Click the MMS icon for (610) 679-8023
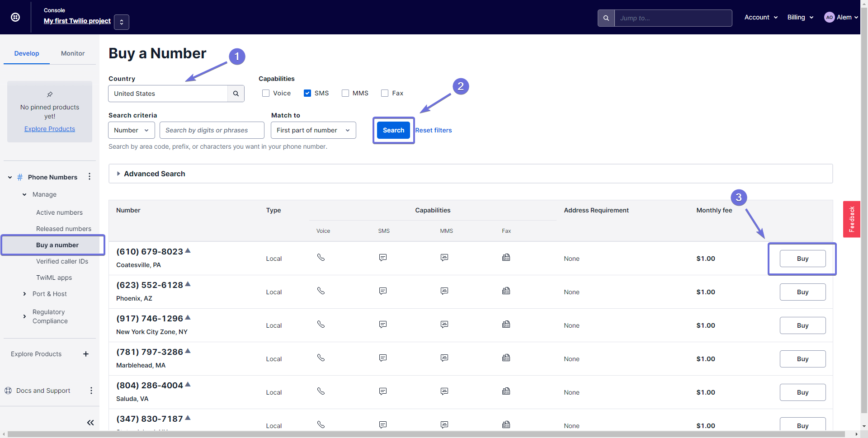This screenshot has width=868, height=438. coord(444,258)
